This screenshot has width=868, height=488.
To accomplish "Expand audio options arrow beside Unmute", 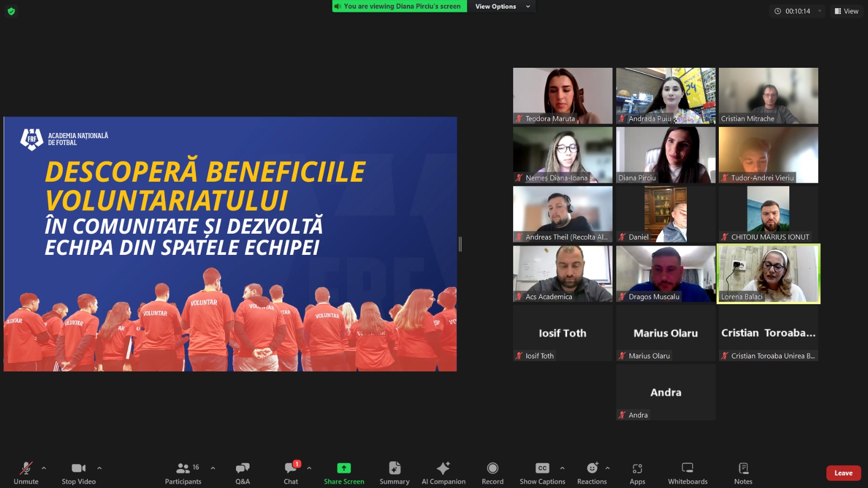I will point(44,468).
